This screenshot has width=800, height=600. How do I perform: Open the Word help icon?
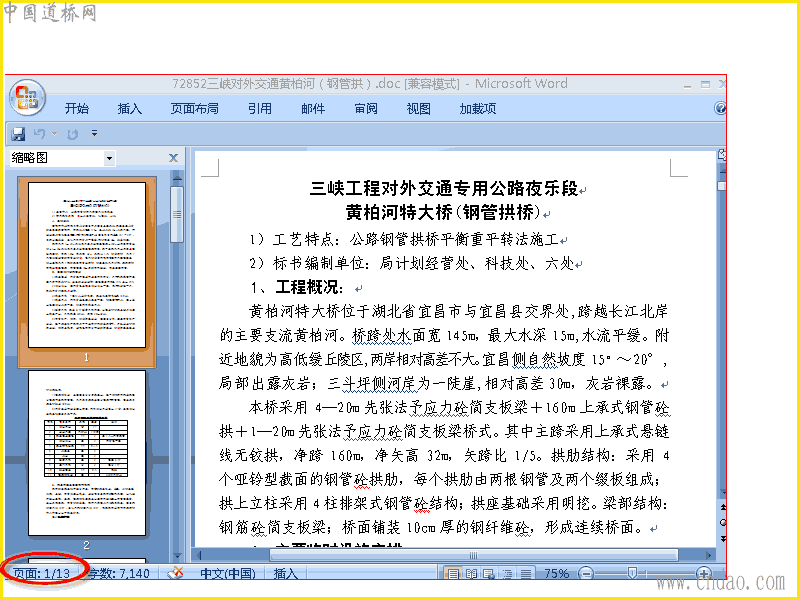pos(720,108)
